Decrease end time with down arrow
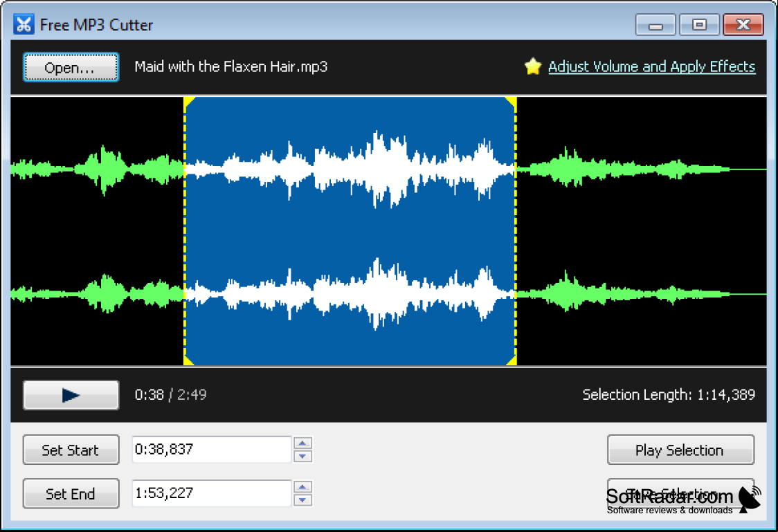 coord(302,500)
